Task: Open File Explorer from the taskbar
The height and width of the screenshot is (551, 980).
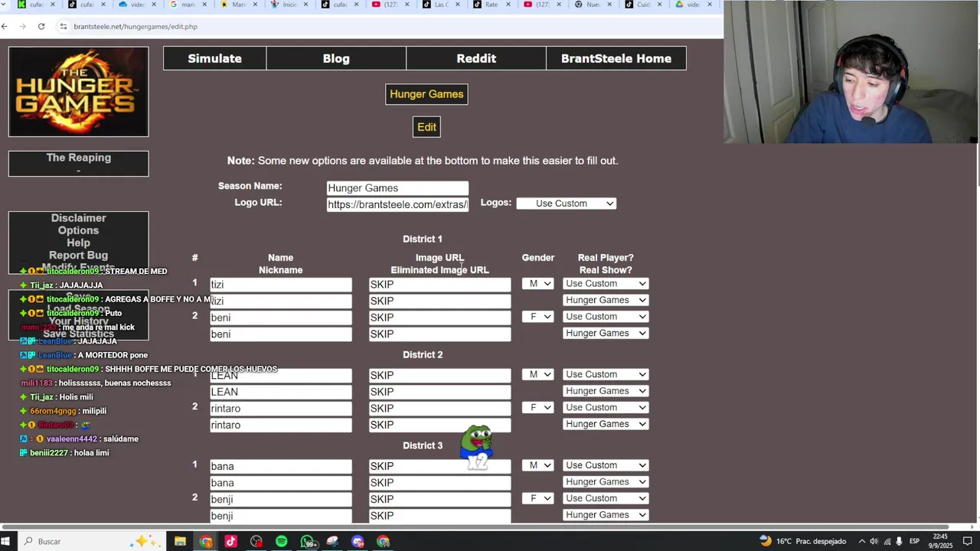Action: [x=180, y=541]
